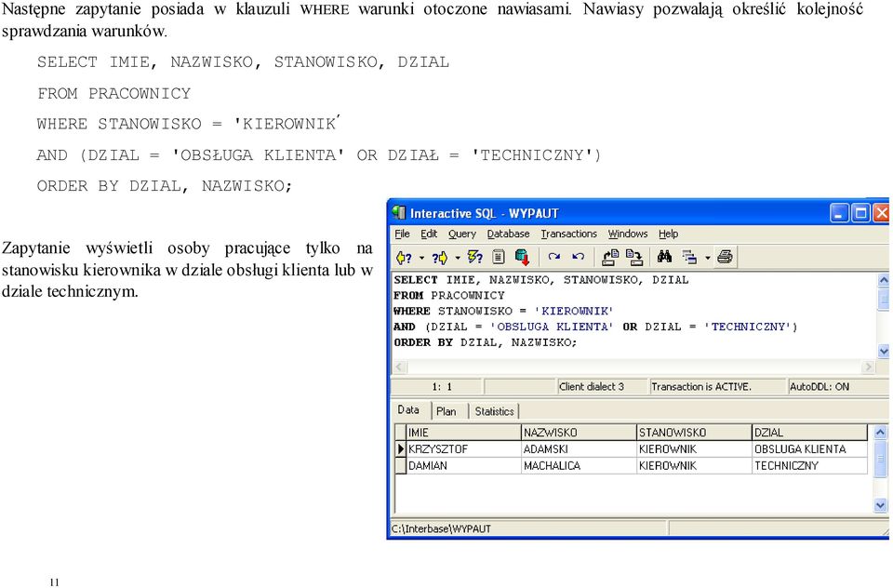This screenshot has height=588, width=893.
Task: Click the results grid scrollbar thumb
Action: click(880, 459)
